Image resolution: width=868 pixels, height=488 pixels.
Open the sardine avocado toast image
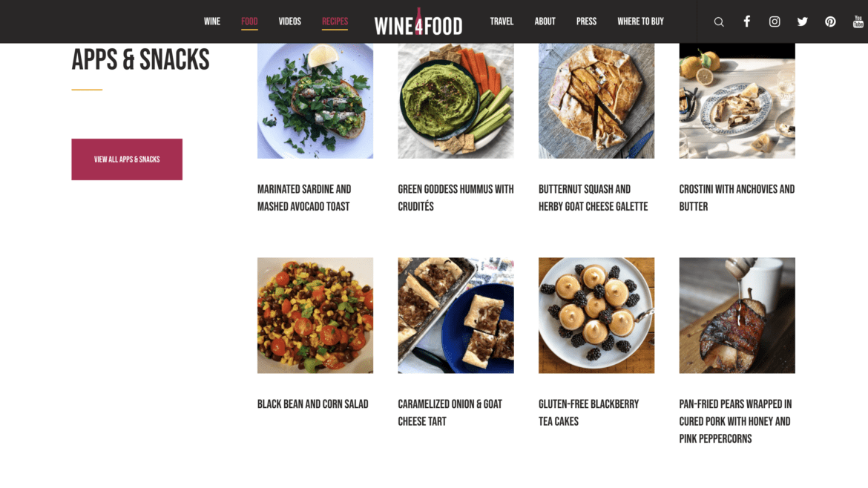click(x=315, y=102)
